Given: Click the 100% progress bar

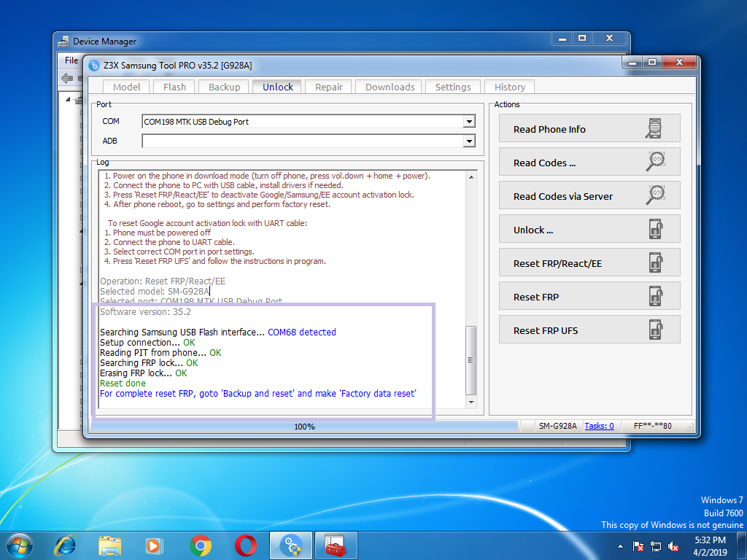Looking at the screenshot, I should 304,426.
